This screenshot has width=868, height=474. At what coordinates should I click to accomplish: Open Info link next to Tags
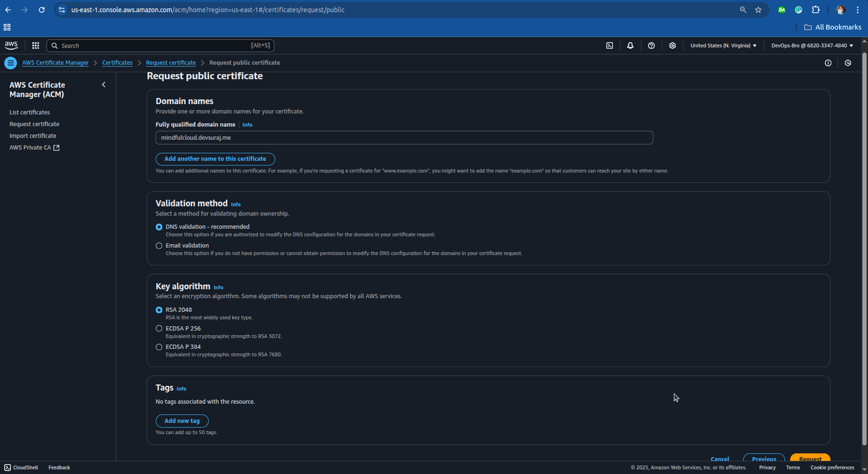tap(181, 389)
